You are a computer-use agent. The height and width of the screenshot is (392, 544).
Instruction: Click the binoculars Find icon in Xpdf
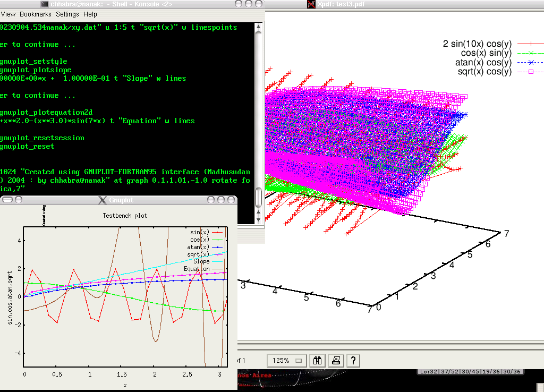318,360
